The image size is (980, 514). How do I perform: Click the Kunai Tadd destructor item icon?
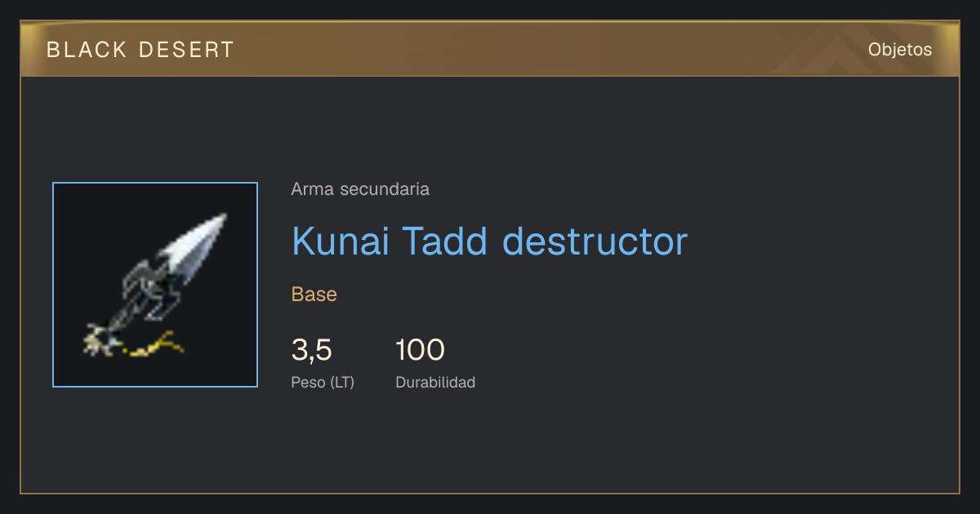click(155, 285)
